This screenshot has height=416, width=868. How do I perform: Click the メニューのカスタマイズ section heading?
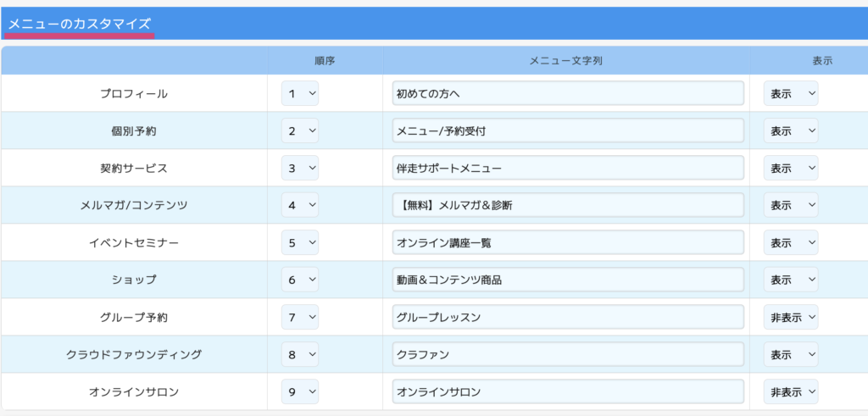[80, 25]
